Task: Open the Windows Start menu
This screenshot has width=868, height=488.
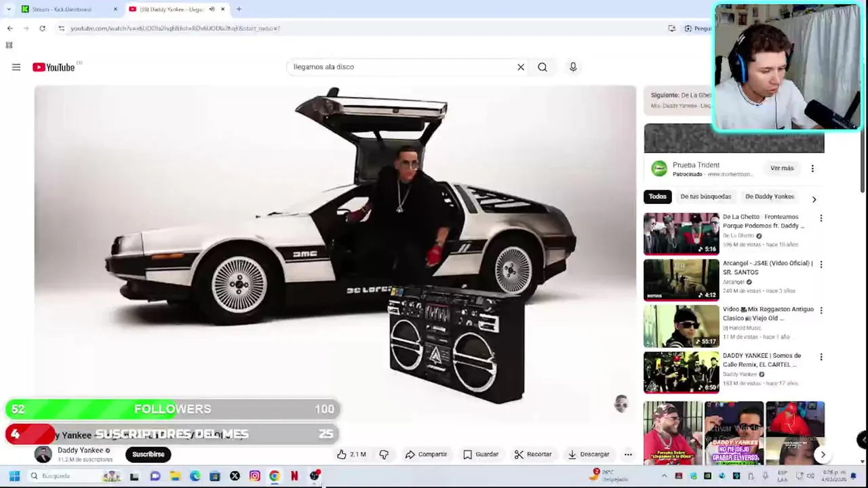Action: 14,476
